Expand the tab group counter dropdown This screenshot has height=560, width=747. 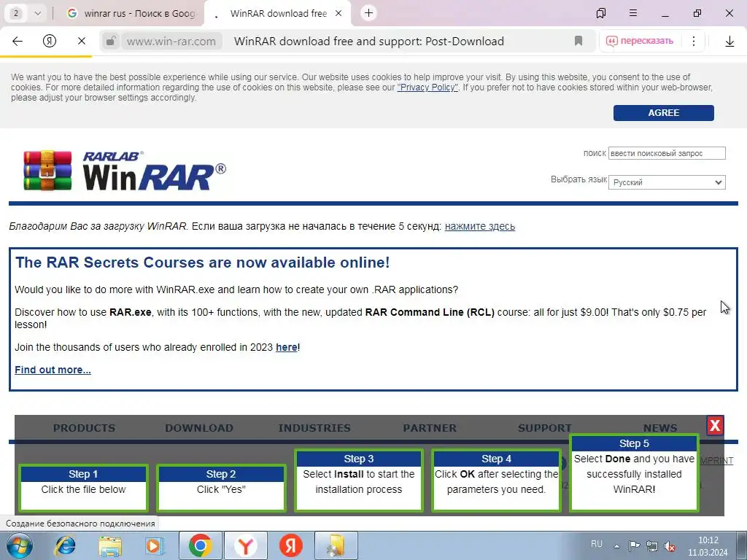[38, 13]
